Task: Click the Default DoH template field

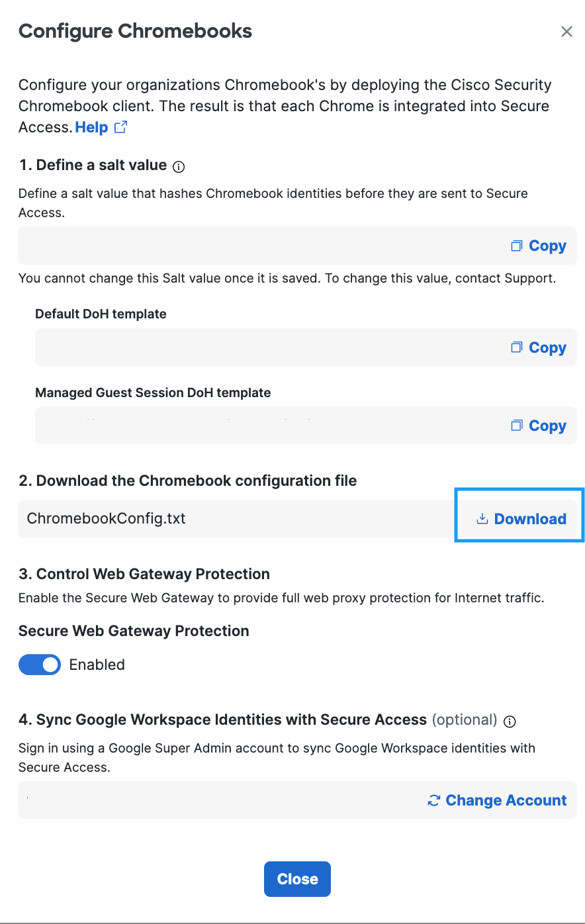Action: pyautogui.click(x=306, y=347)
